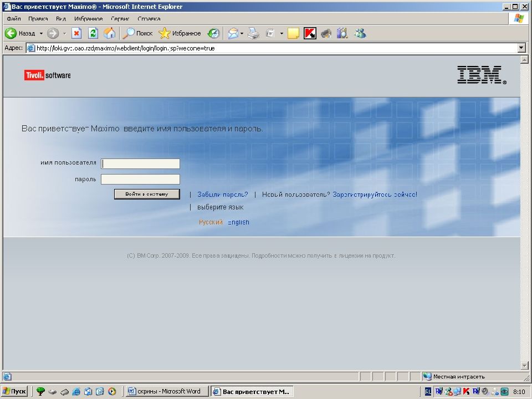
Task: Click the пароль input field
Action: pos(140,179)
